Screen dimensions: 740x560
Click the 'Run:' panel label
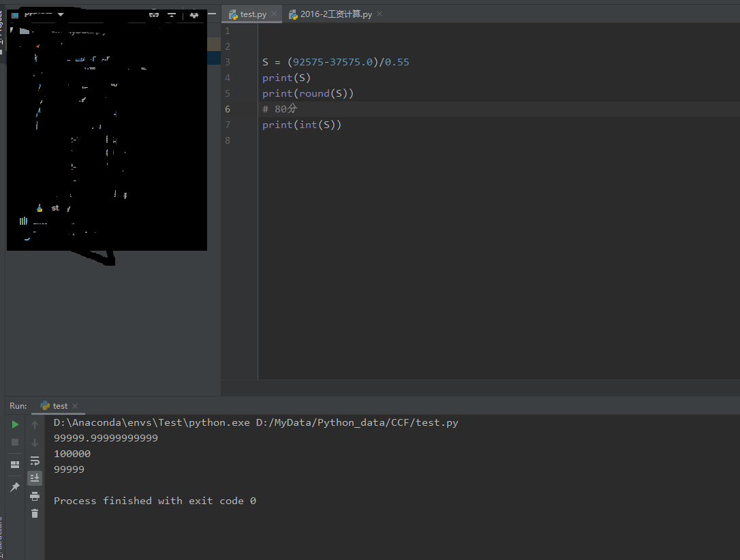pos(18,406)
